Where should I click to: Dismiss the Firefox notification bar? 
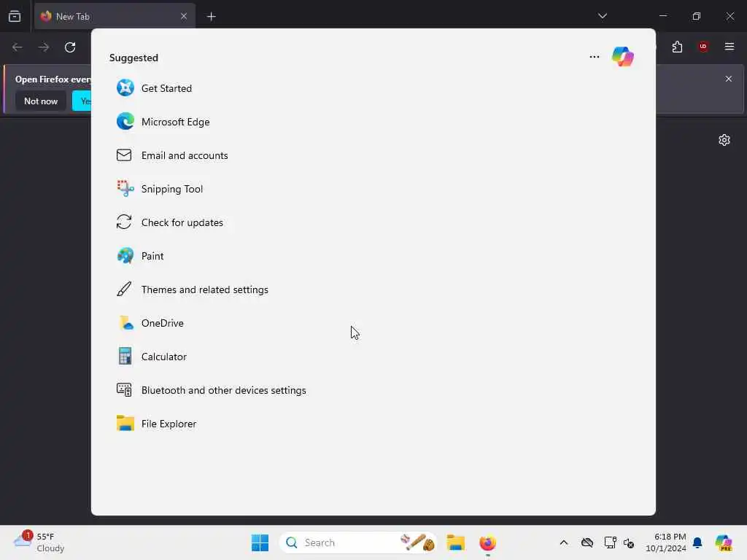click(728, 79)
